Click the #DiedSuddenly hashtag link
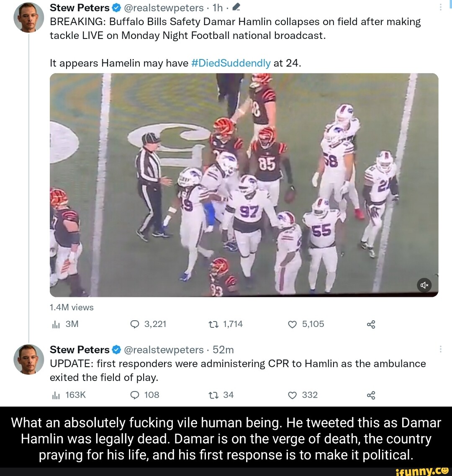The width and height of the screenshot is (452, 476). (231, 63)
